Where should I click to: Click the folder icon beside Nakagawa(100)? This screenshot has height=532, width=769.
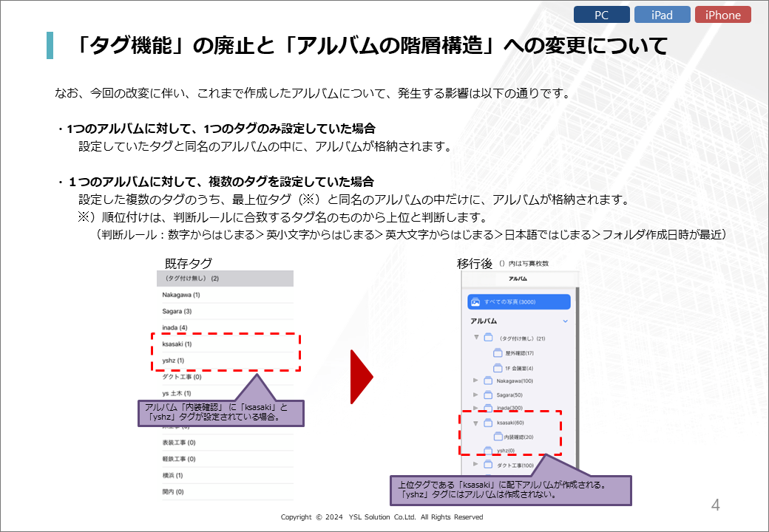(488, 381)
